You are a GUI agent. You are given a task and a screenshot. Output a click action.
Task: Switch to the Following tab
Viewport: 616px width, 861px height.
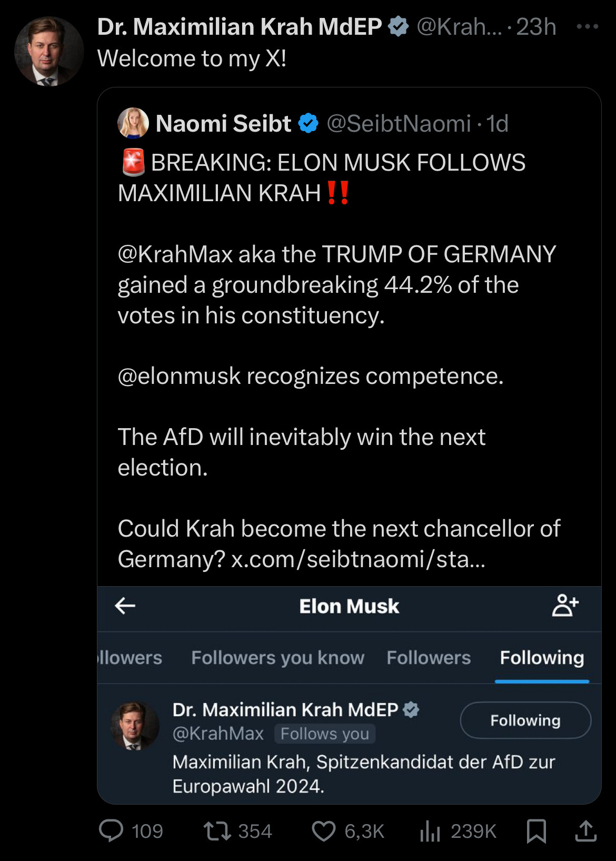click(542, 658)
